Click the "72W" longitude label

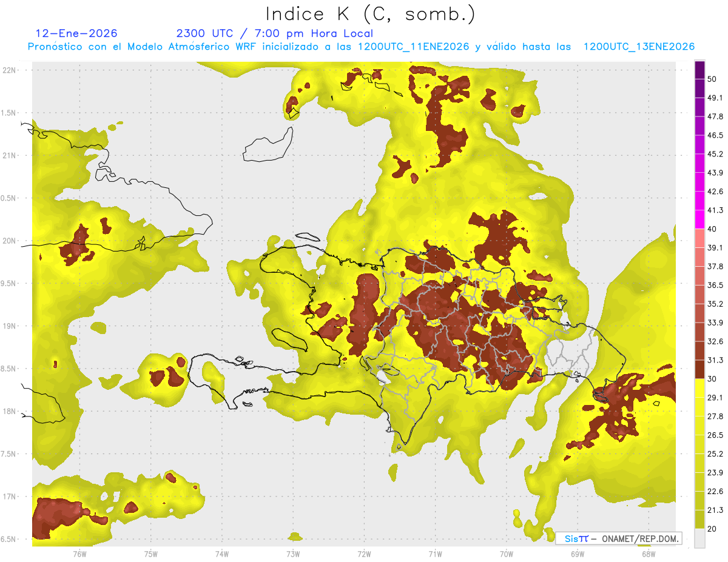[x=365, y=554]
